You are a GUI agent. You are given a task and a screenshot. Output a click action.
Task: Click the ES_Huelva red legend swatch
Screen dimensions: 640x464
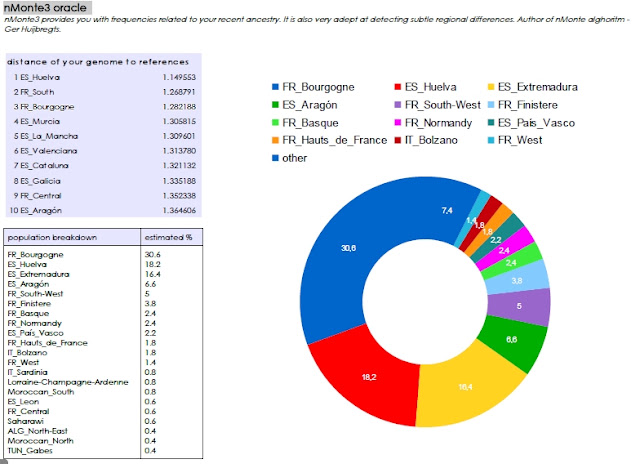pyautogui.click(x=398, y=87)
